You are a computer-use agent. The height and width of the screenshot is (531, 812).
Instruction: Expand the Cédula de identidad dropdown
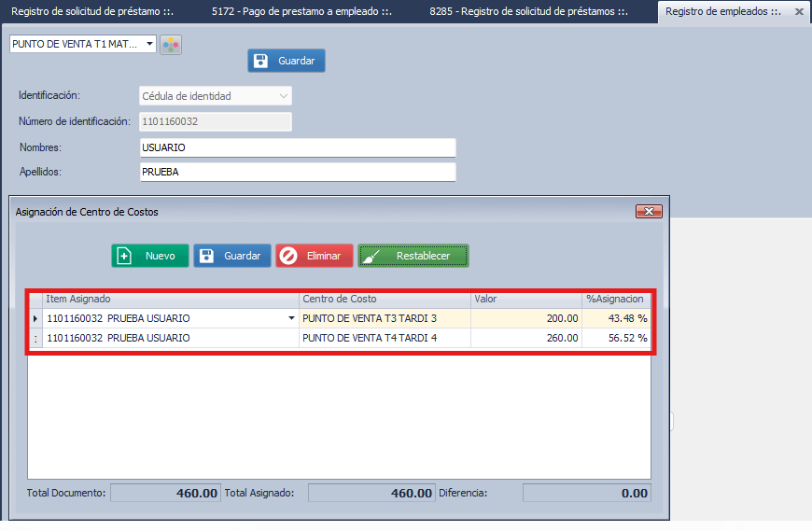284,96
